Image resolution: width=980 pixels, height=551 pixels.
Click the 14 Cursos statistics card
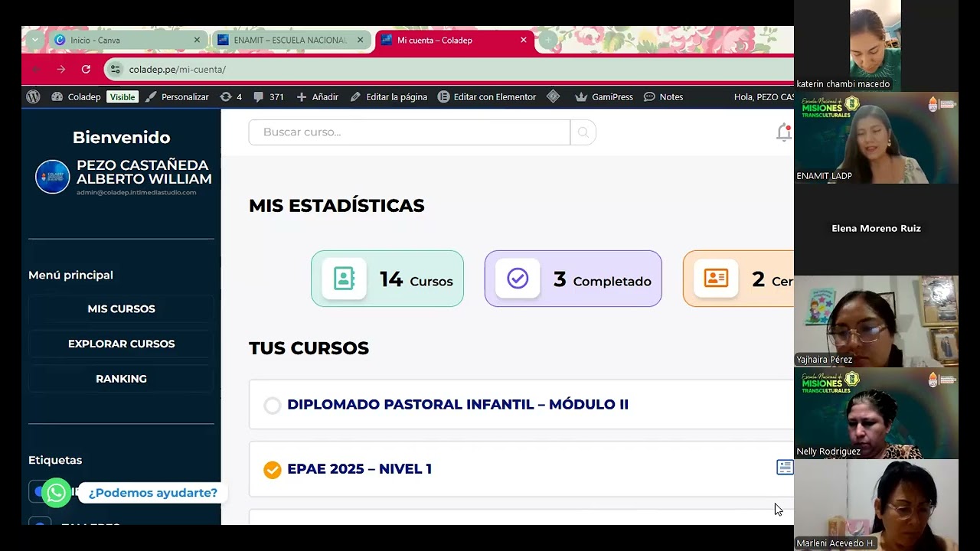click(387, 279)
